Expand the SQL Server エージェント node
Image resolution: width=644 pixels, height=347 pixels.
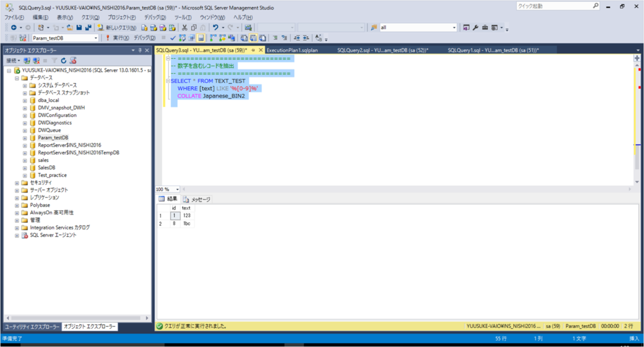[17, 236]
